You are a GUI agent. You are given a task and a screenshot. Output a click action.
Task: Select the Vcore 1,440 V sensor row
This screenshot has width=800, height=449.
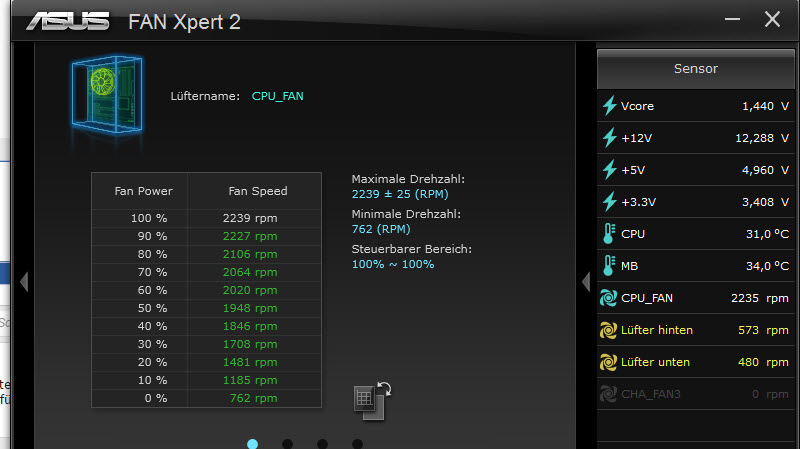coord(696,106)
